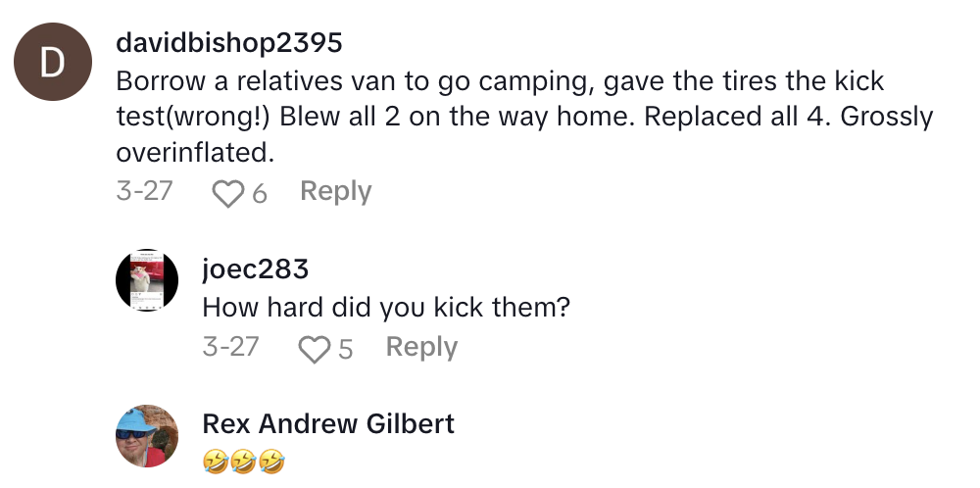Click the 3-27 date under joec283's reply
This screenshot has width=980, height=488.
coord(230,347)
